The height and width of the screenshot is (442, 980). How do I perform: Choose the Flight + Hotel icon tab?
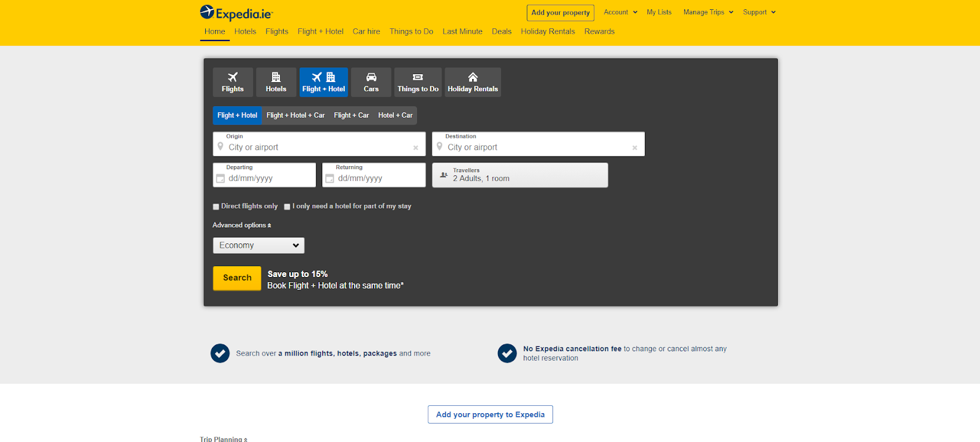[x=323, y=82]
